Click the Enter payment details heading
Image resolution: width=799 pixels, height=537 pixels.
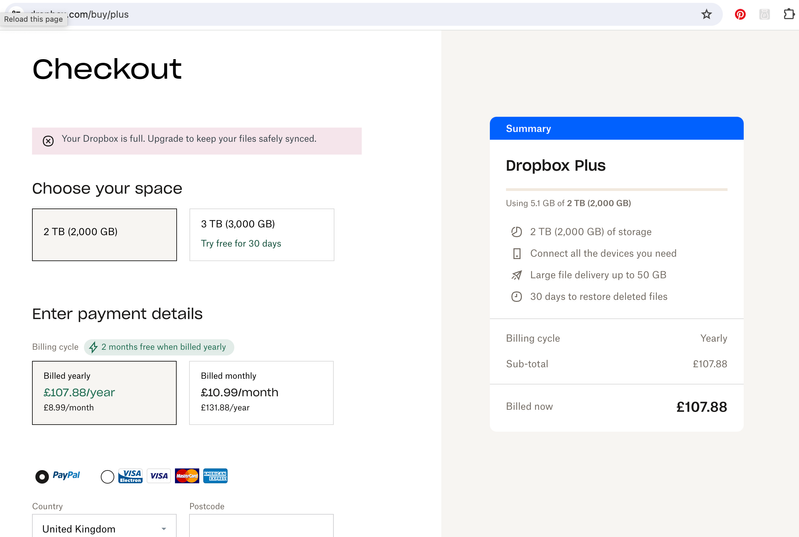point(117,314)
